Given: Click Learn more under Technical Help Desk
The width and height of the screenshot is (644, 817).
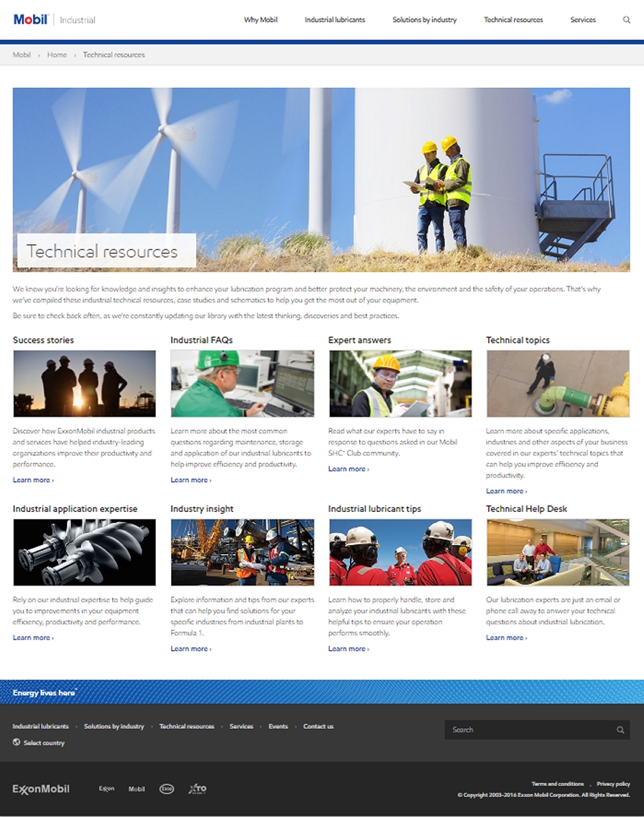Looking at the screenshot, I should (x=505, y=637).
